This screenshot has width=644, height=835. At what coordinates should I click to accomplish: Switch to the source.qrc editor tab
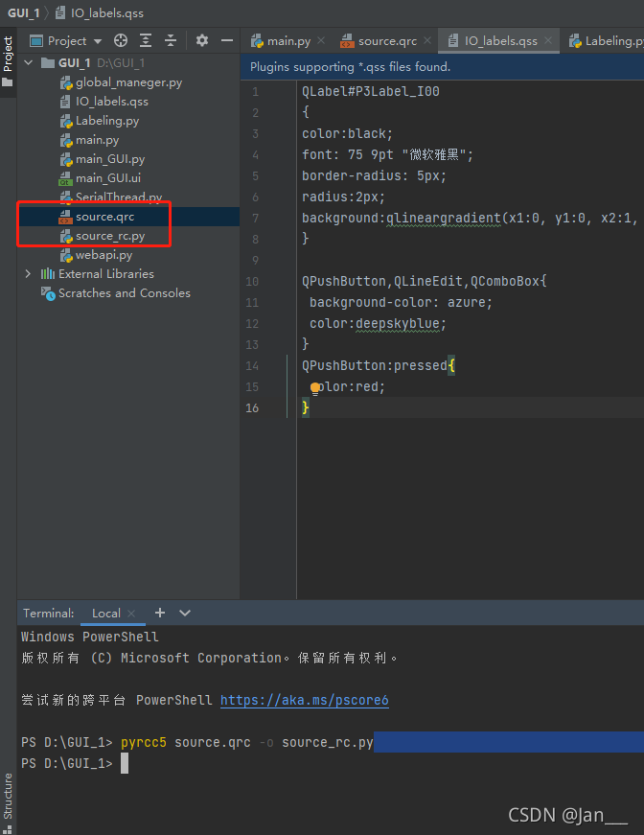tap(380, 41)
